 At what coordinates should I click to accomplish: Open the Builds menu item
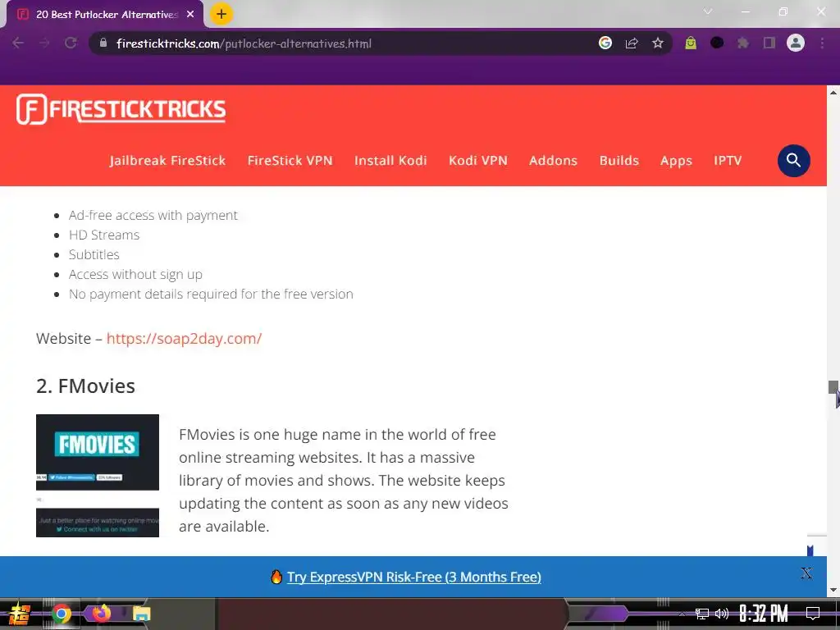(619, 161)
